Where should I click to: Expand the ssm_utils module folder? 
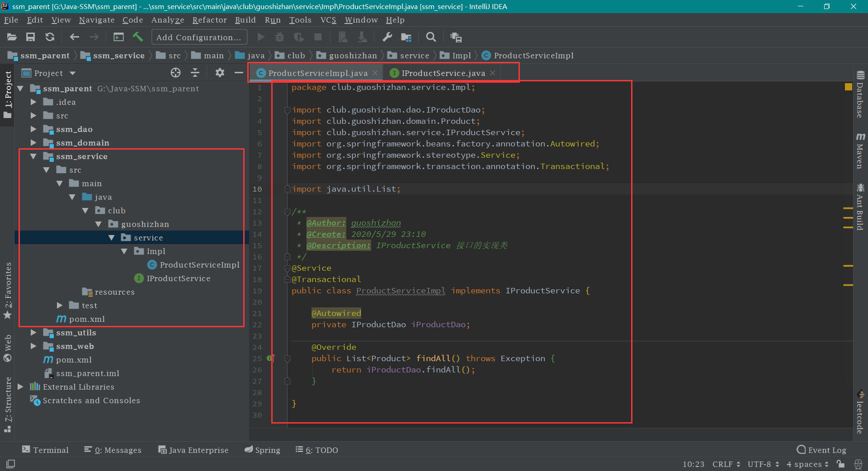33,333
